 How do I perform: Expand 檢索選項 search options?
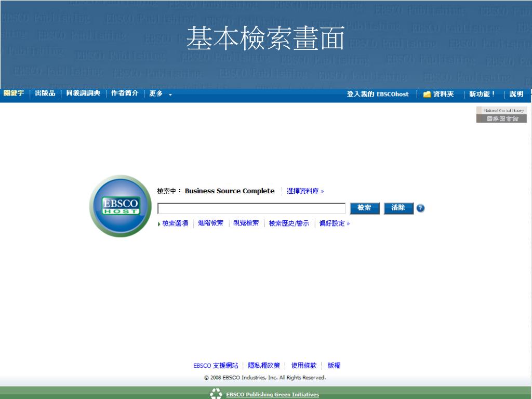coord(175,223)
